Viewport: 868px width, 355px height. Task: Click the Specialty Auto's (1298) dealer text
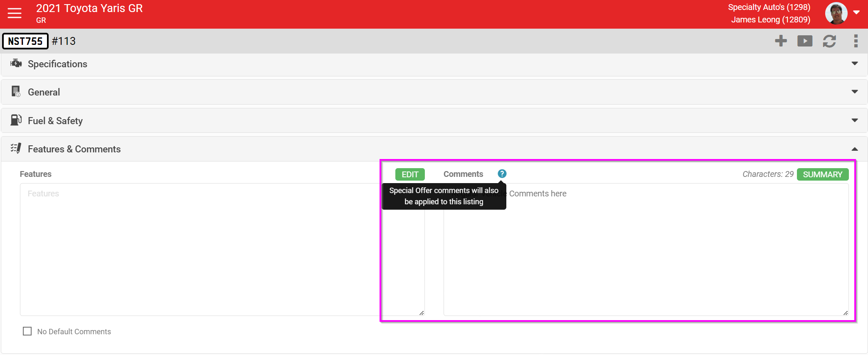(x=769, y=7)
